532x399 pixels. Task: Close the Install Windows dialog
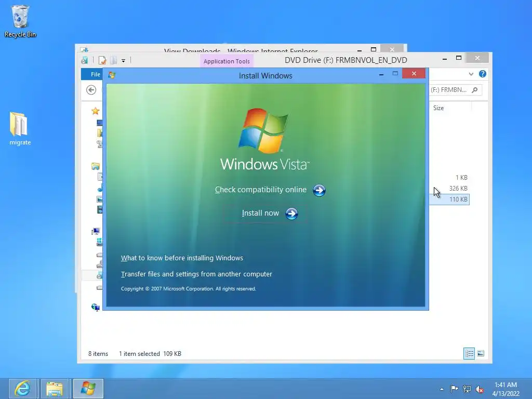click(x=414, y=74)
